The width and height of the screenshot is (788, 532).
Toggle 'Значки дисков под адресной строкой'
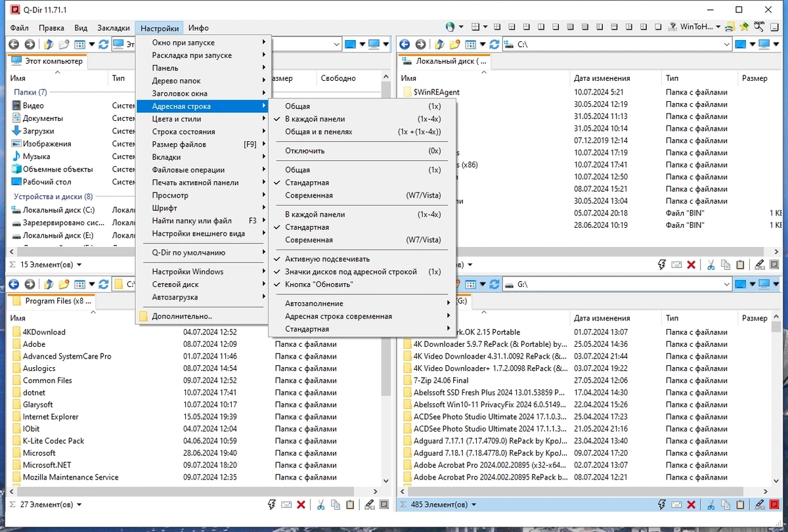362,271
